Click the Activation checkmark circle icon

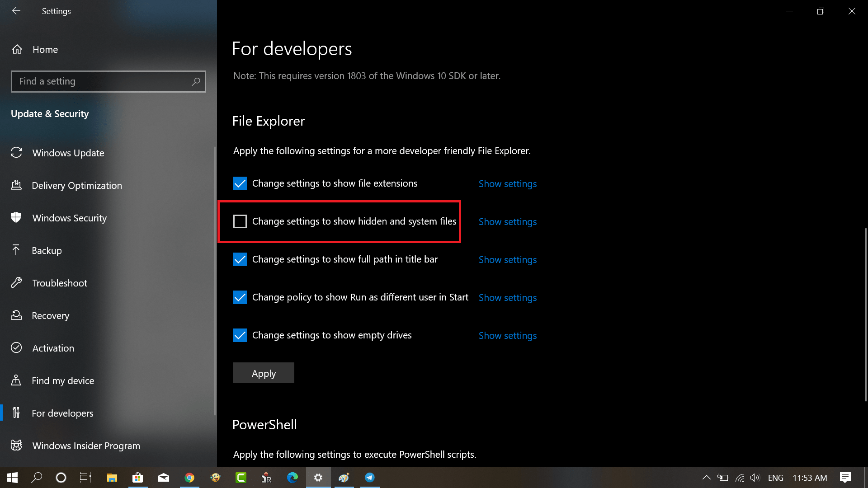click(16, 348)
